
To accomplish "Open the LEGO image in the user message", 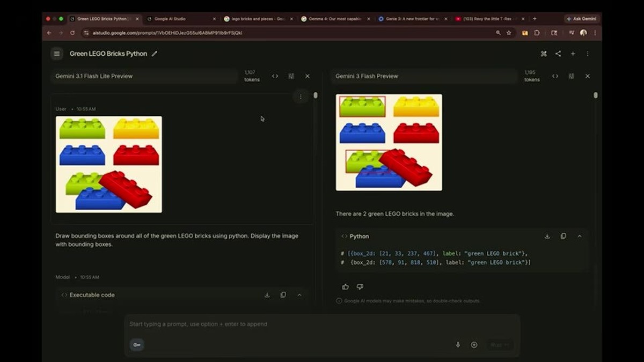I will (x=109, y=164).
